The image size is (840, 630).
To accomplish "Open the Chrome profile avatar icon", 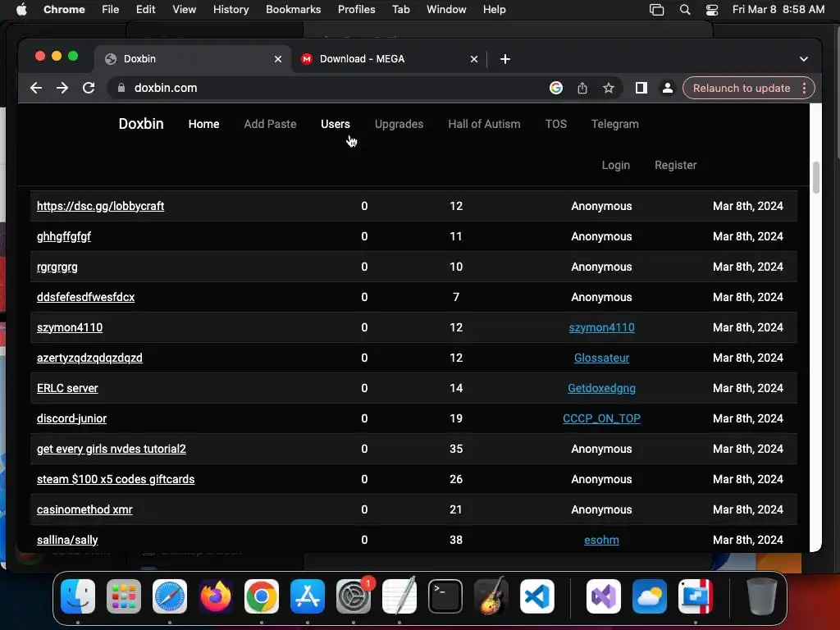I will [x=668, y=88].
